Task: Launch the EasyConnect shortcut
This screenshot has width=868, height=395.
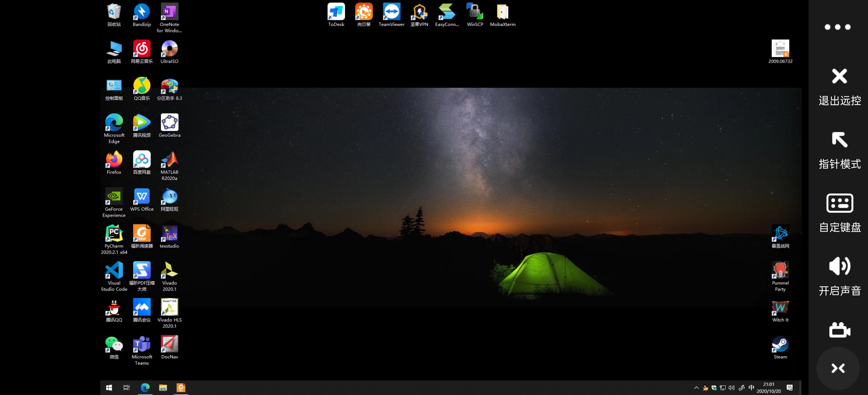Action: (x=447, y=15)
